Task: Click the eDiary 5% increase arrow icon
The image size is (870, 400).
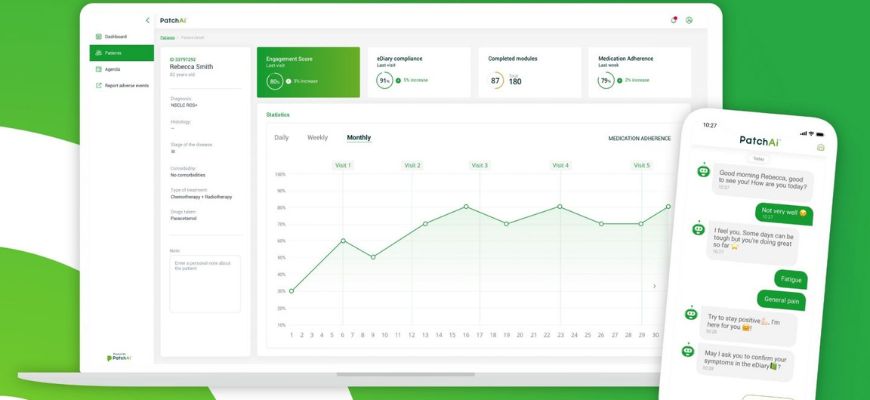Action: pos(398,80)
